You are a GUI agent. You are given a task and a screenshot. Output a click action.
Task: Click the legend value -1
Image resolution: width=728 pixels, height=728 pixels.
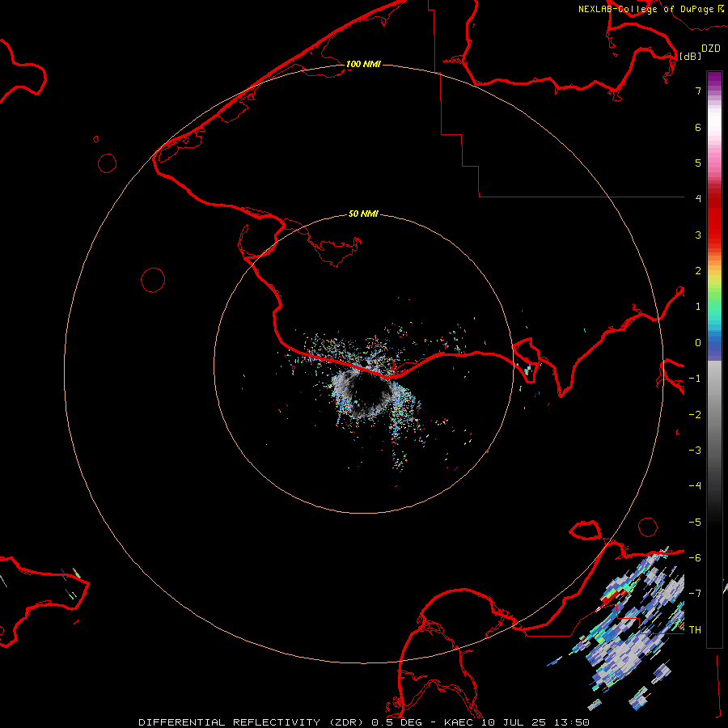tap(695, 379)
